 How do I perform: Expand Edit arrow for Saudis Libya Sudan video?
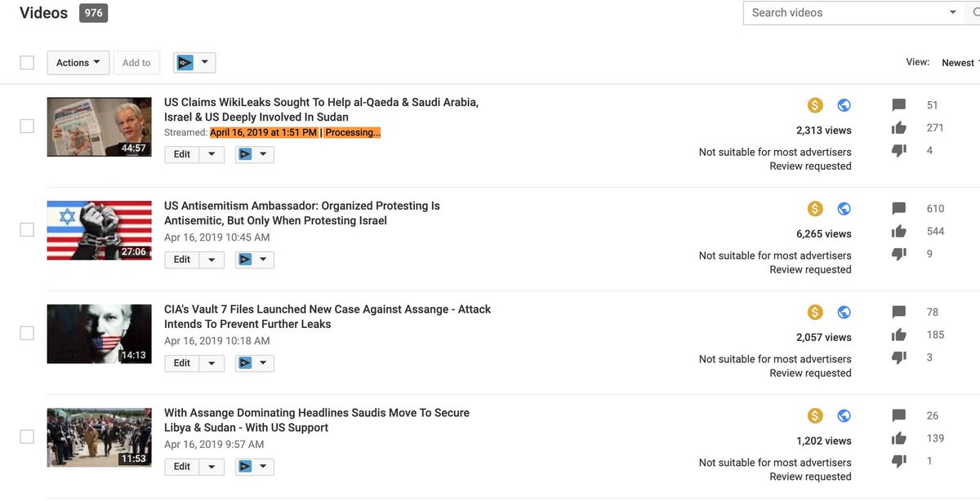pyautogui.click(x=212, y=468)
